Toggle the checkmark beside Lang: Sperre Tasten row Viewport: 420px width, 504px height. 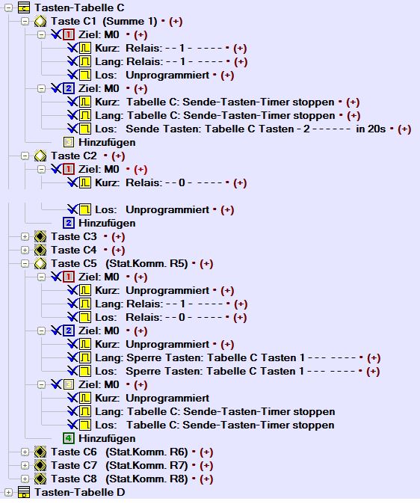click(x=73, y=357)
